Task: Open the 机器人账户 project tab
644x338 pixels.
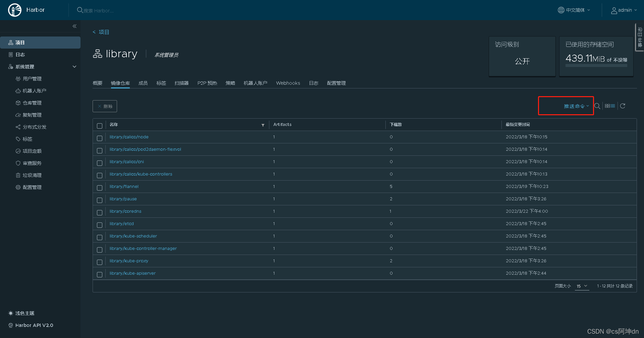Action: tap(255, 83)
